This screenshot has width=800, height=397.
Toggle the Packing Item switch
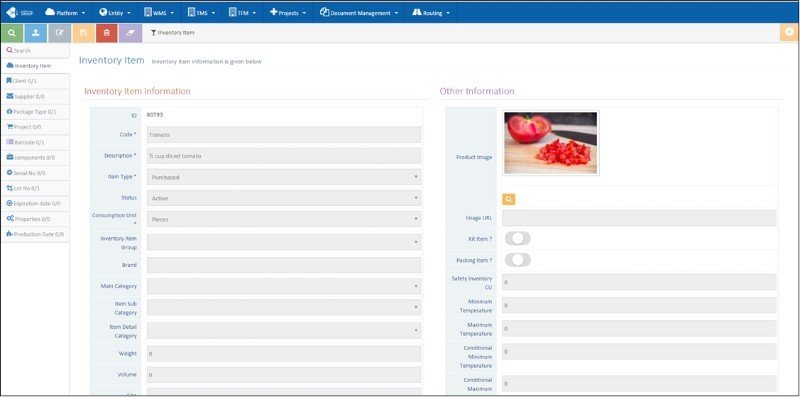[518, 260]
